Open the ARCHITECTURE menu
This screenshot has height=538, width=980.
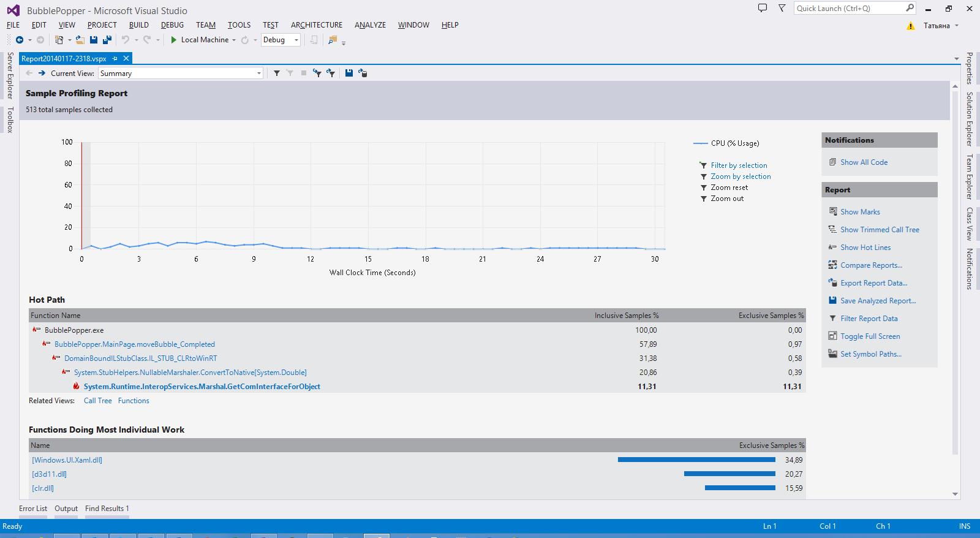317,25
